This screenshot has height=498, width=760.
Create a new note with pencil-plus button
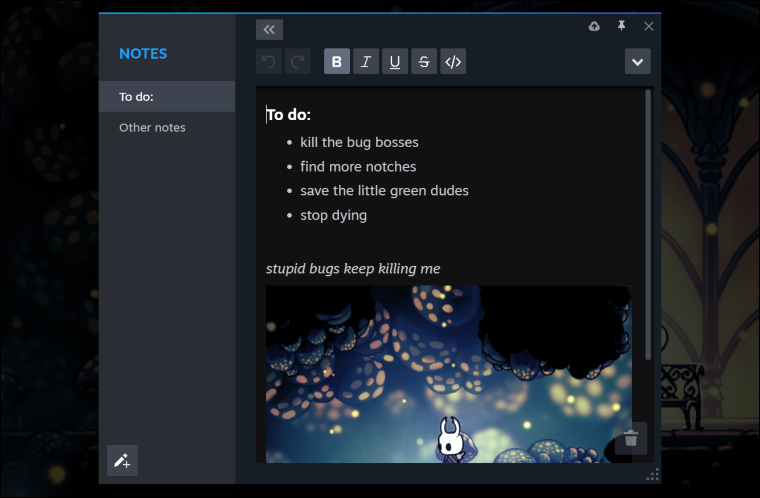click(122, 460)
